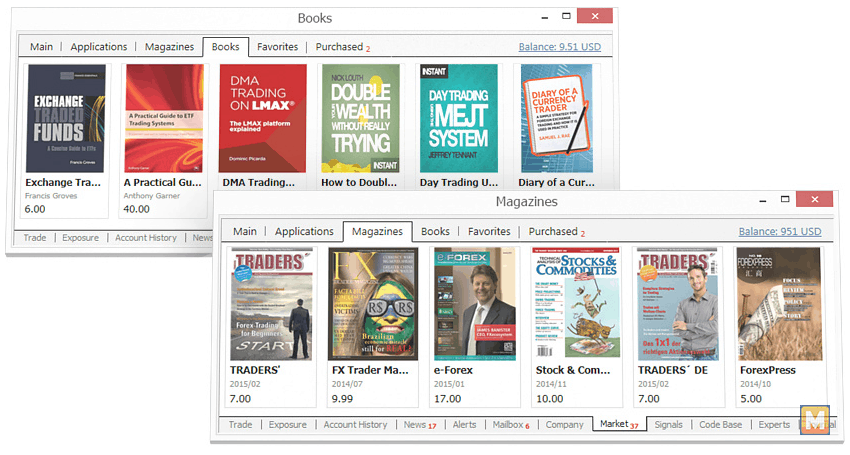Maximize the Books window
The height and width of the screenshot is (455, 850).
566,16
